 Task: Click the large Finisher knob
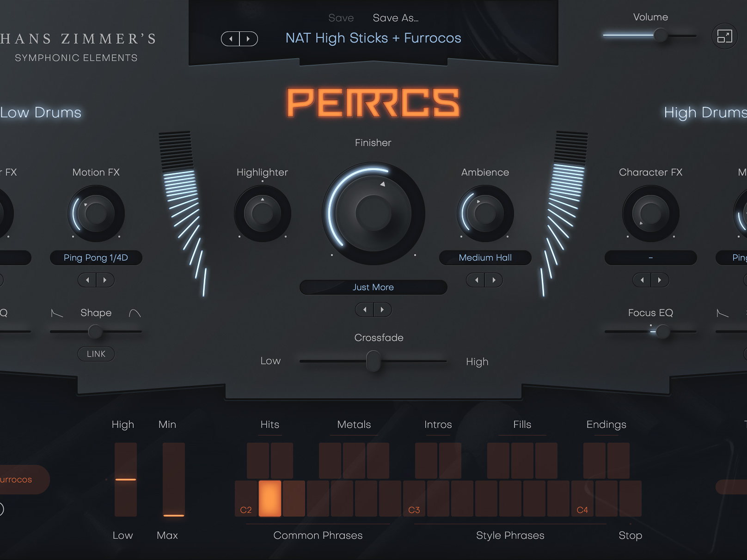pos(373,213)
